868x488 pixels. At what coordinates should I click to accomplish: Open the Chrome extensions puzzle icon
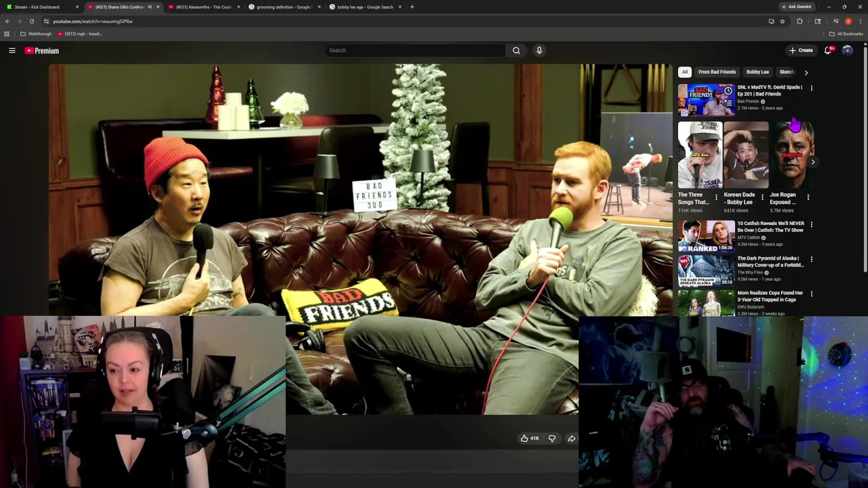(800, 21)
